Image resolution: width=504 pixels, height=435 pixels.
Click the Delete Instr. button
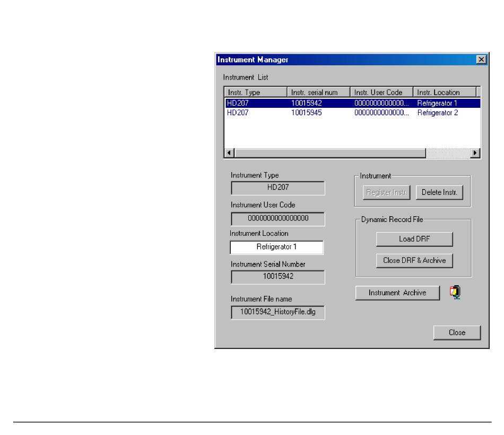coord(439,192)
